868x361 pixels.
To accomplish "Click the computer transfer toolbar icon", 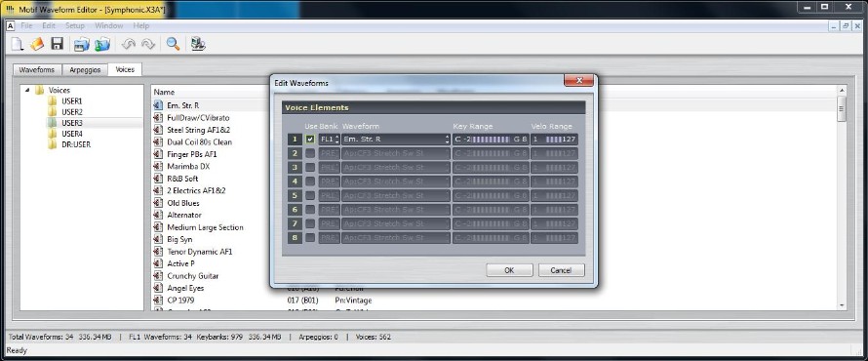I will [x=198, y=44].
